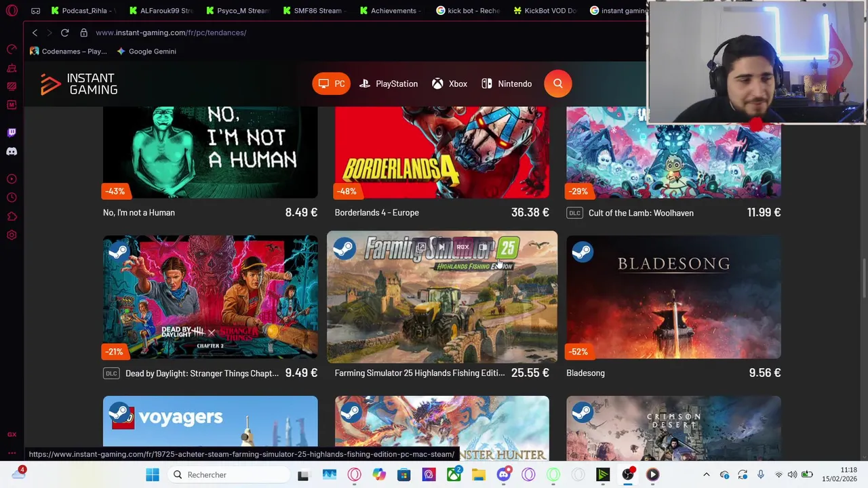Open Farming Simulator 25 Highlands Fishing title
Image resolution: width=868 pixels, height=488 pixels.
(x=420, y=373)
